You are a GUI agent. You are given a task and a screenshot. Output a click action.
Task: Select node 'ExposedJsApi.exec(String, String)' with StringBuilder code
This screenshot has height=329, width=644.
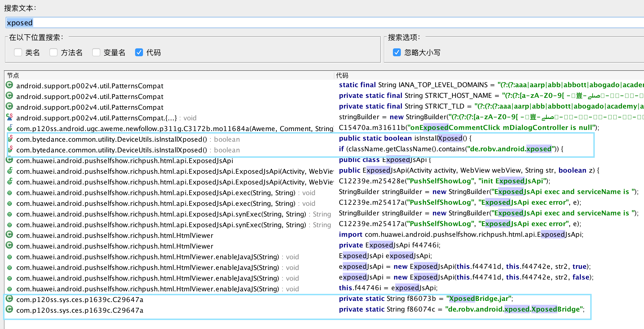tap(166, 193)
